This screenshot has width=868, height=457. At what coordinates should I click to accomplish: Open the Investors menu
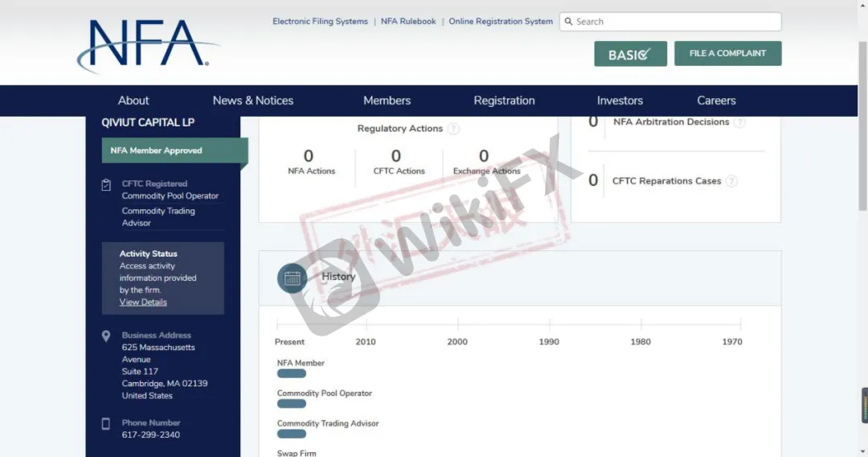pos(620,101)
